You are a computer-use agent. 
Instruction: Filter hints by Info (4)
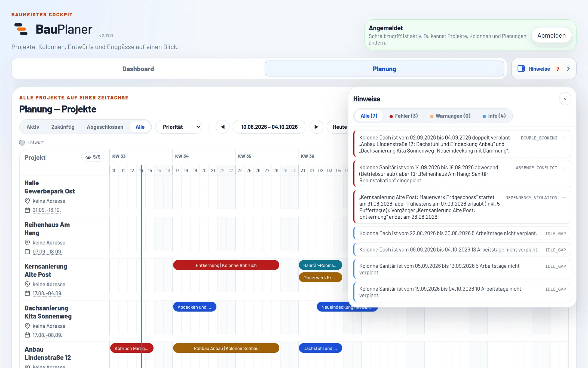(494, 116)
